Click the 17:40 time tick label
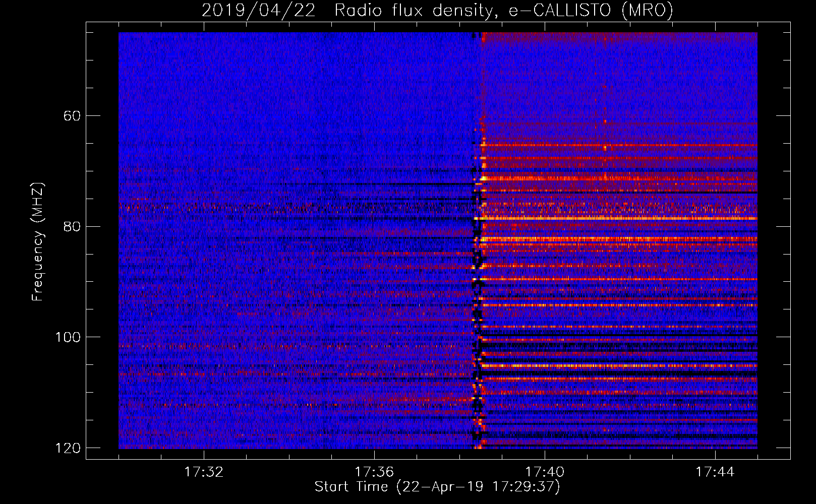 click(545, 472)
